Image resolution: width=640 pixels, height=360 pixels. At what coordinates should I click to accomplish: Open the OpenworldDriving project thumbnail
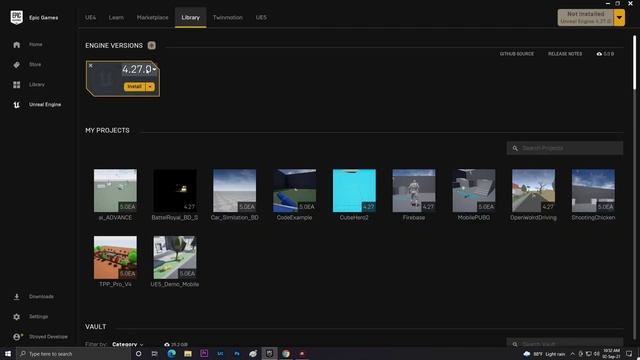533,191
